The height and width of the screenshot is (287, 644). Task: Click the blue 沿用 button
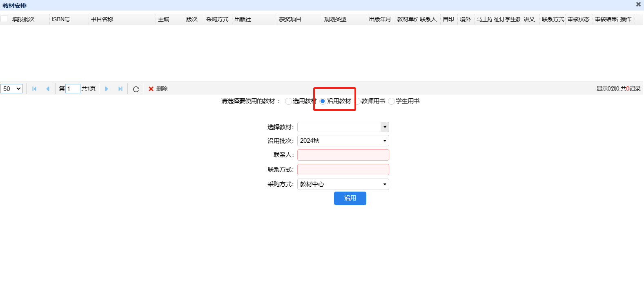click(x=350, y=198)
